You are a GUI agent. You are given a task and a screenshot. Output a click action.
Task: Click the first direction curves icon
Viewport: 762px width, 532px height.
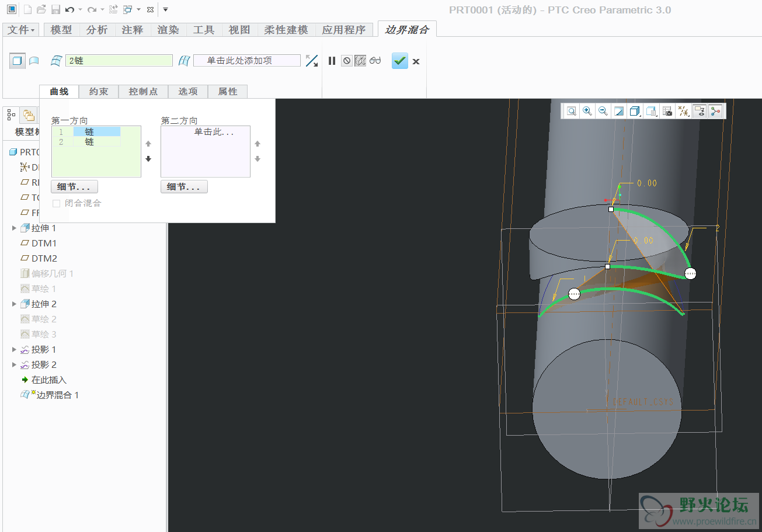tap(57, 60)
